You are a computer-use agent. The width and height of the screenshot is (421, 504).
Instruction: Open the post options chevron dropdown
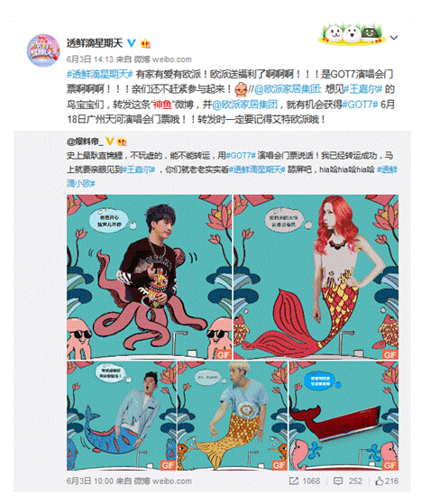point(394,38)
